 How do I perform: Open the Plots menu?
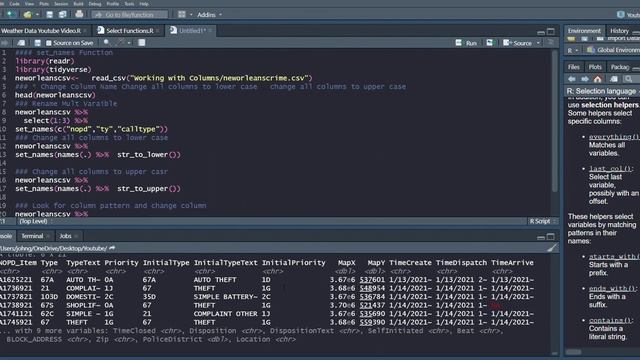tap(44, 4)
